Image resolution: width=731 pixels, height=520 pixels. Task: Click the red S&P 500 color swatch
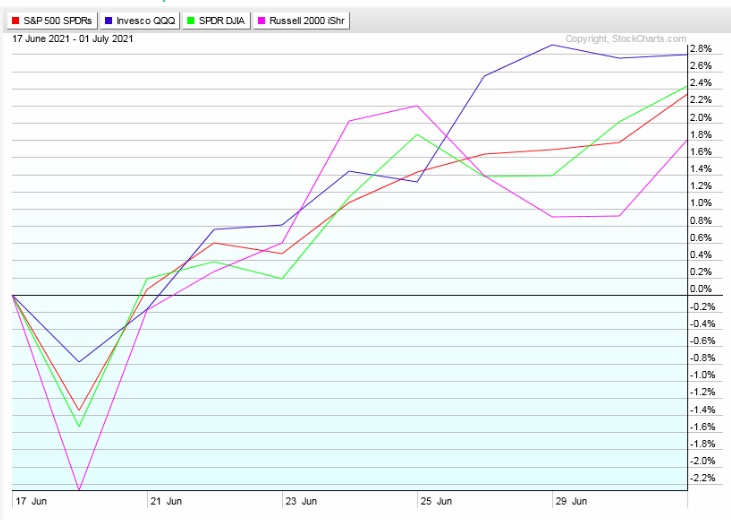point(15,21)
